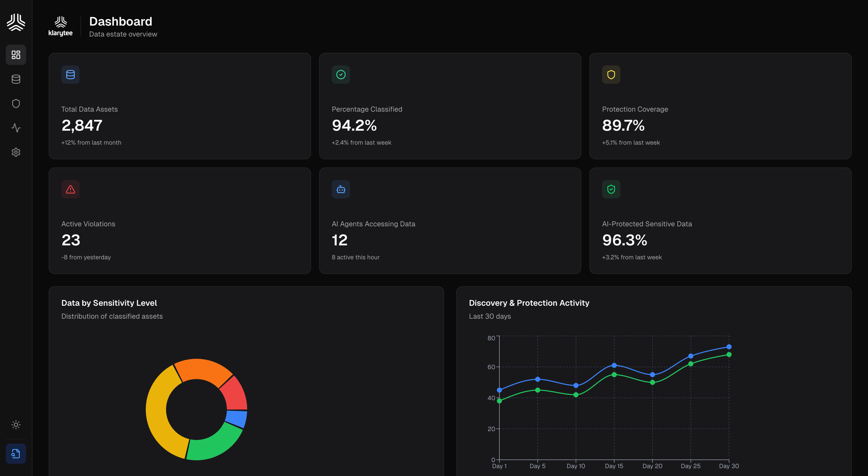Click the green data point at Day 1
The width and height of the screenshot is (868, 476).
coord(499,401)
